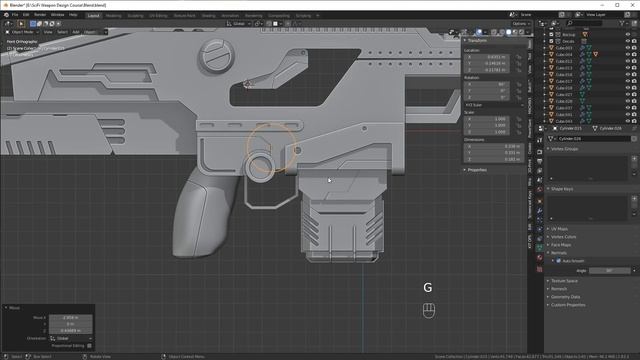Click the Location X field in Transform

(x=487, y=57)
